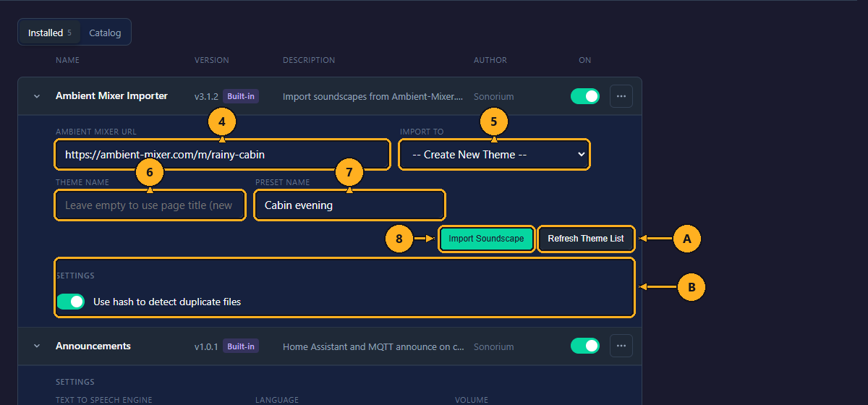Click the AUTHOR column header
The height and width of the screenshot is (405, 868).
pos(490,60)
